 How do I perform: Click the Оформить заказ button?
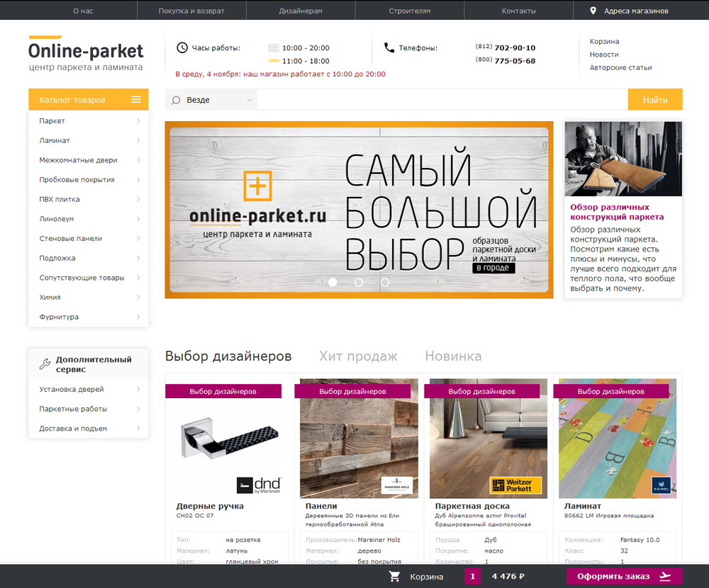pyautogui.click(x=624, y=577)
